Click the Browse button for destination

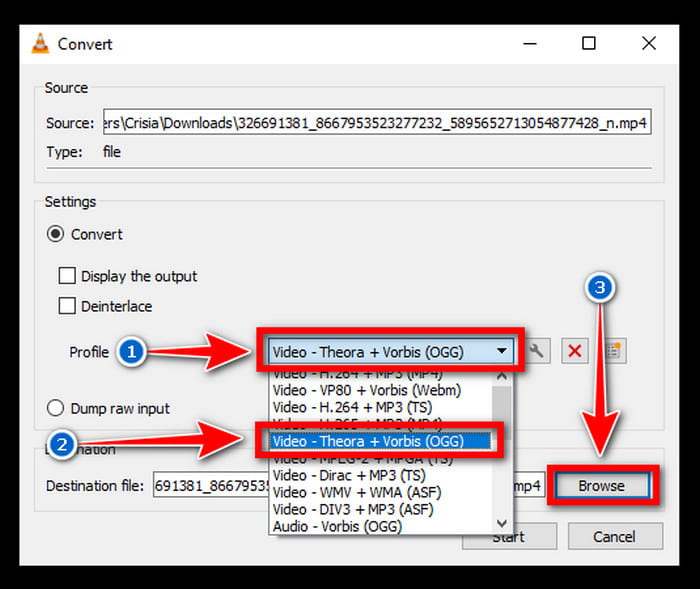tap(601, 485)
